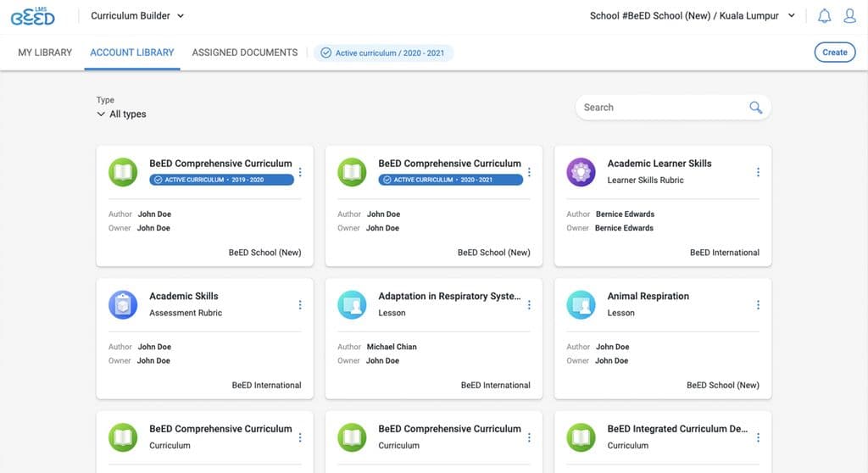Screen dimensions: 868x473
Task: Open Adaptation in Respiratory System lesson title
Action: 449,297
